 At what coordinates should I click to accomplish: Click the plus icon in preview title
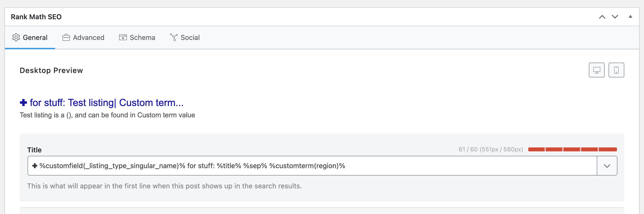point(23,103)
